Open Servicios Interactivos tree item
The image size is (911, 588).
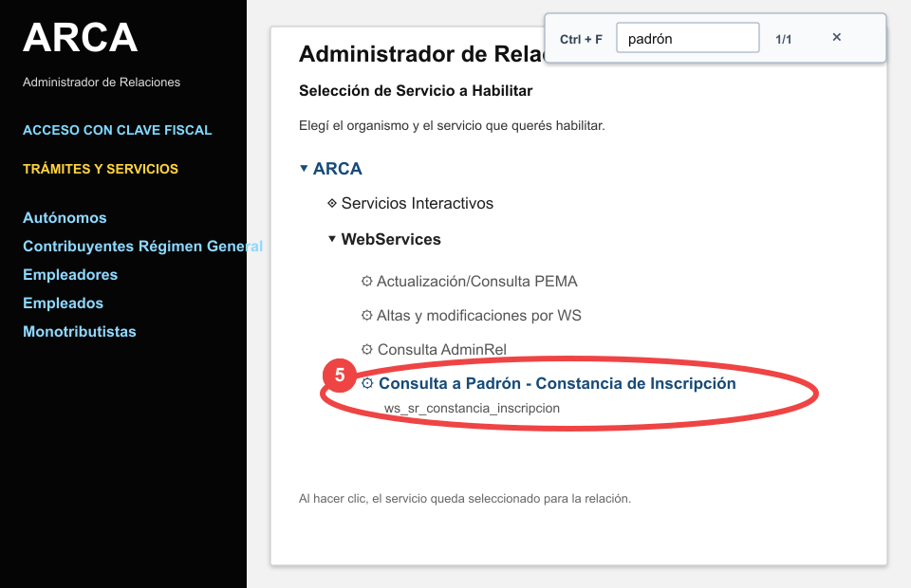point(418,203)
